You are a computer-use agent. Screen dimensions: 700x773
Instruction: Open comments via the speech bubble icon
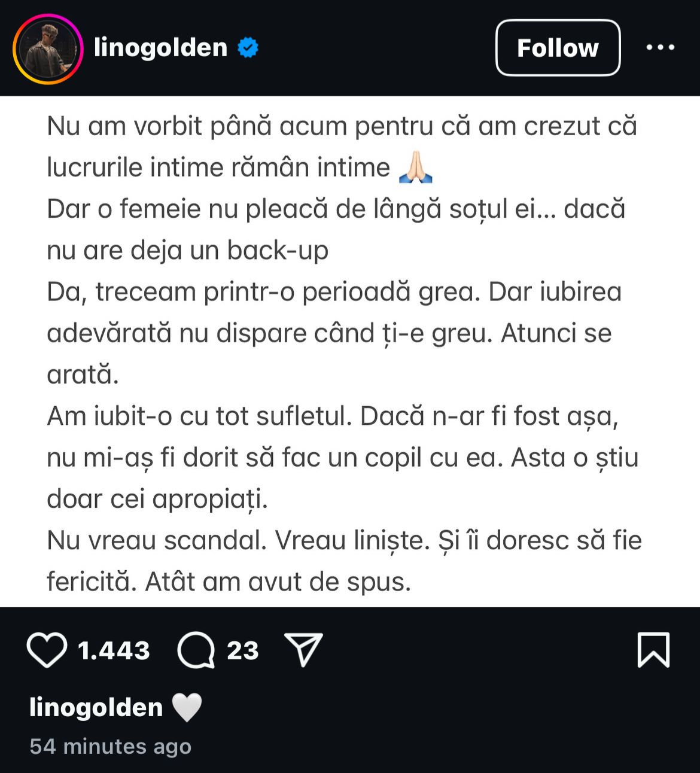pos(196,650)
